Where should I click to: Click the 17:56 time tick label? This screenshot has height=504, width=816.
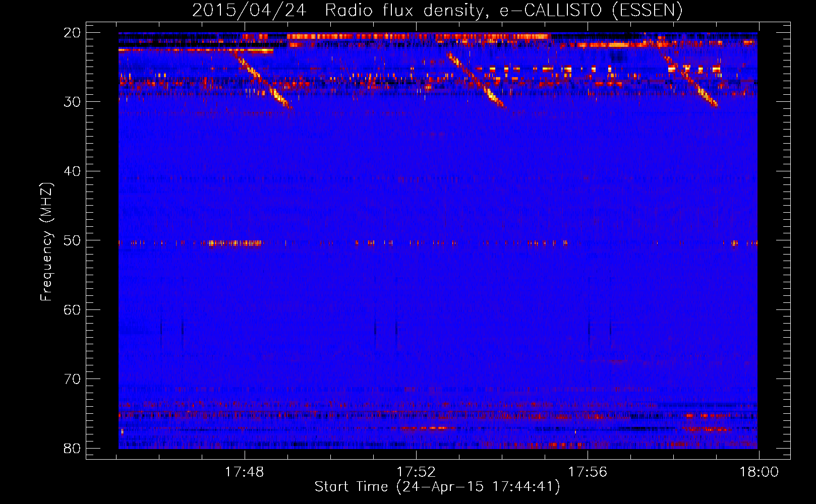point(588,472)
